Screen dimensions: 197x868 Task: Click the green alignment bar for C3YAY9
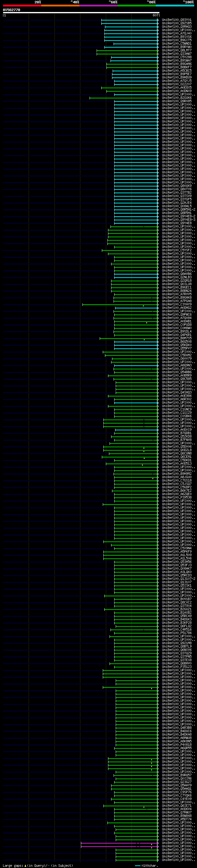pyautogui.click(x=121, y=305)
